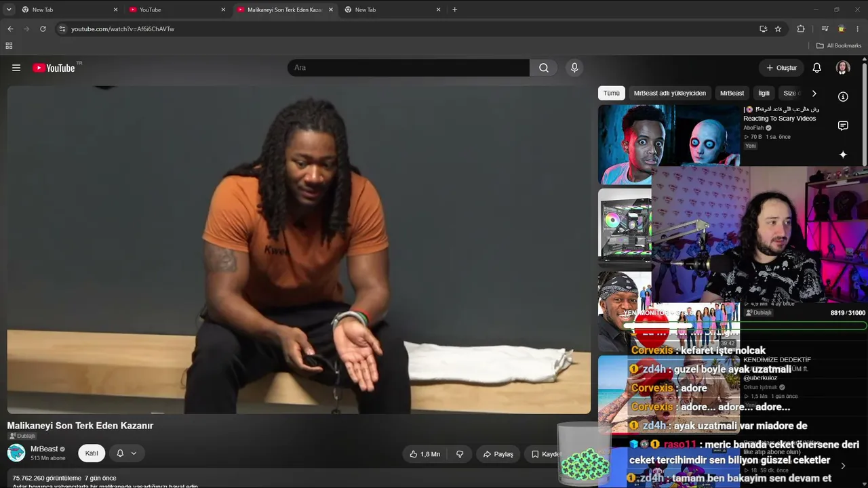Close the YouTube browser tab
This screenshot has width=868, height=488.
223,9
